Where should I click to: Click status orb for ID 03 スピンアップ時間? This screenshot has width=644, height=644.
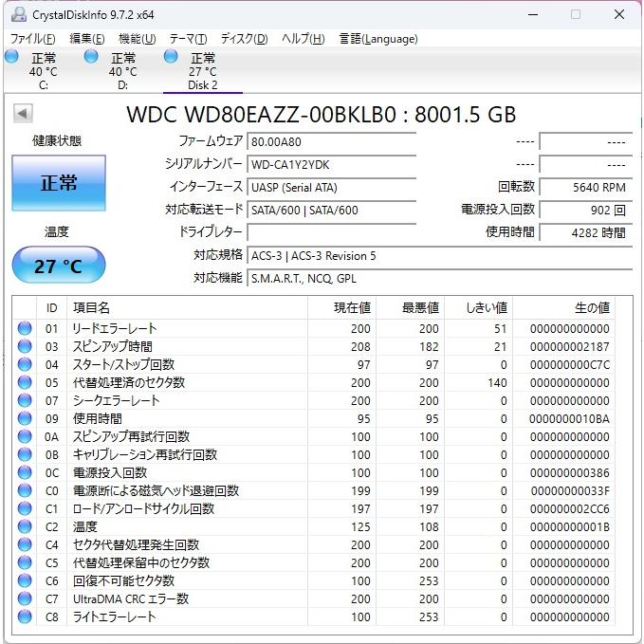pos(25,346)
